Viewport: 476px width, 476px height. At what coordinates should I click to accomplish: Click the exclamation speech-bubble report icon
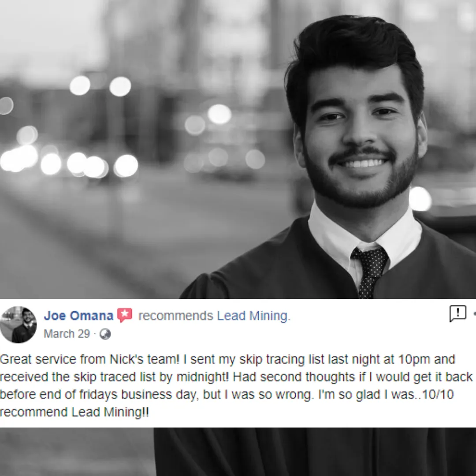[457, 313]
